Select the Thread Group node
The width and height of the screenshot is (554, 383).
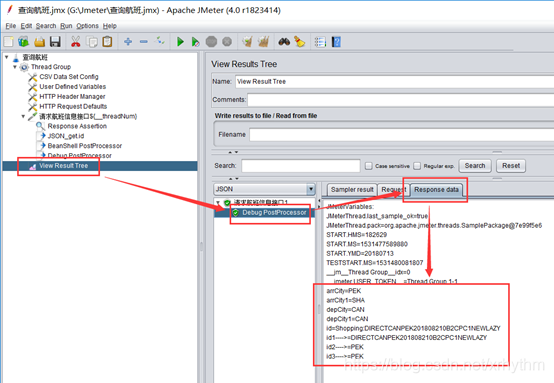pos(51,67)
